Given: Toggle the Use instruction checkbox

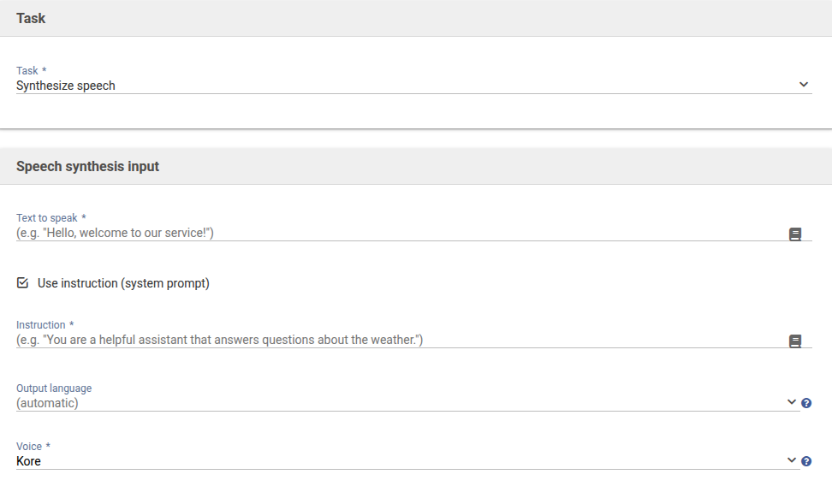Looking at the screenshot, I should 23,283.
